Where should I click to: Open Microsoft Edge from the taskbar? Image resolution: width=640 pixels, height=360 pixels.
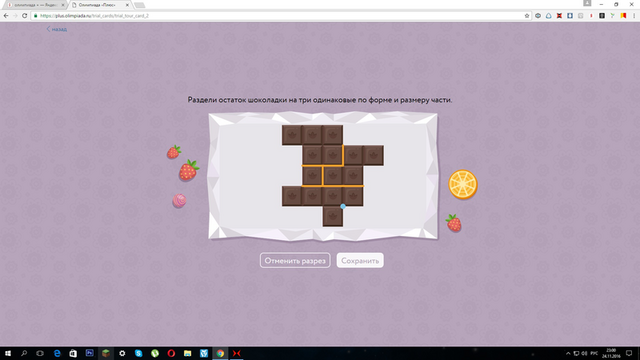click(x=57, y=353)
